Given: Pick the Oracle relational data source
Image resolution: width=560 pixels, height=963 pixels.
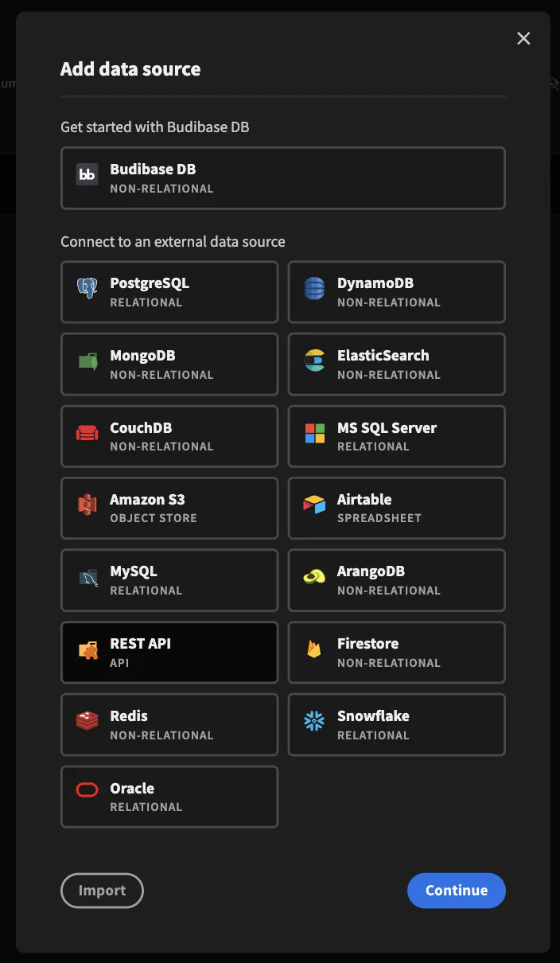Looking at the screenshot, I should click(169, 797).
